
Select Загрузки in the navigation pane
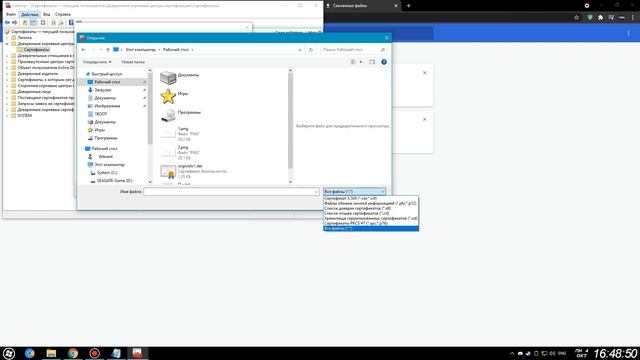pyautogui.click(x=103, y=90)
